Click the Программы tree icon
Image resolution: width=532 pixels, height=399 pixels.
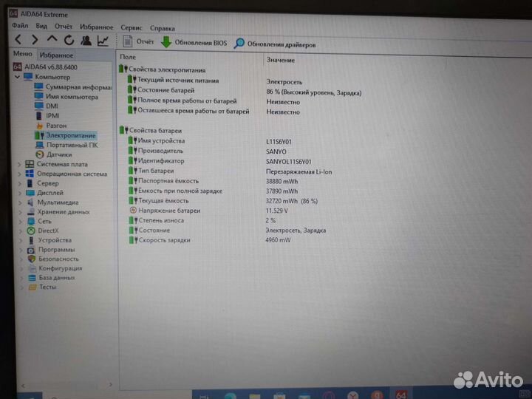(x=31, y=250)
